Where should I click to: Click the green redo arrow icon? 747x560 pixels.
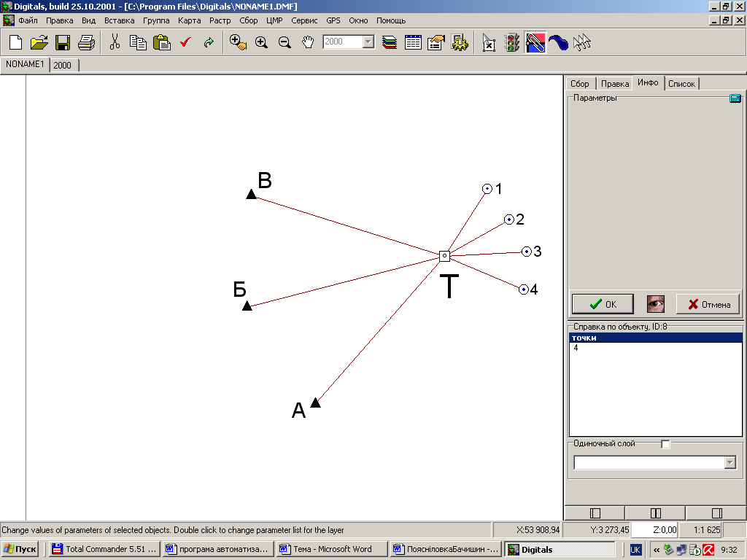[209, 42]
